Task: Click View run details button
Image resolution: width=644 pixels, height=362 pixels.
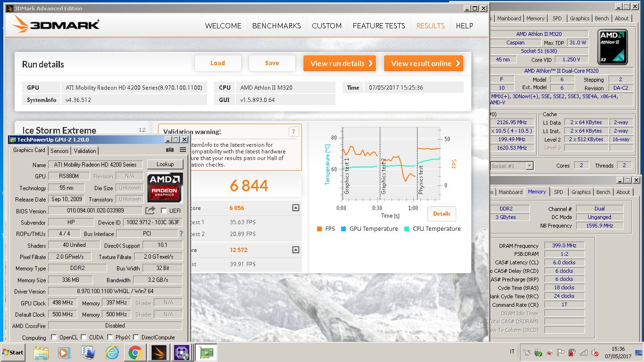Action: 340,63
